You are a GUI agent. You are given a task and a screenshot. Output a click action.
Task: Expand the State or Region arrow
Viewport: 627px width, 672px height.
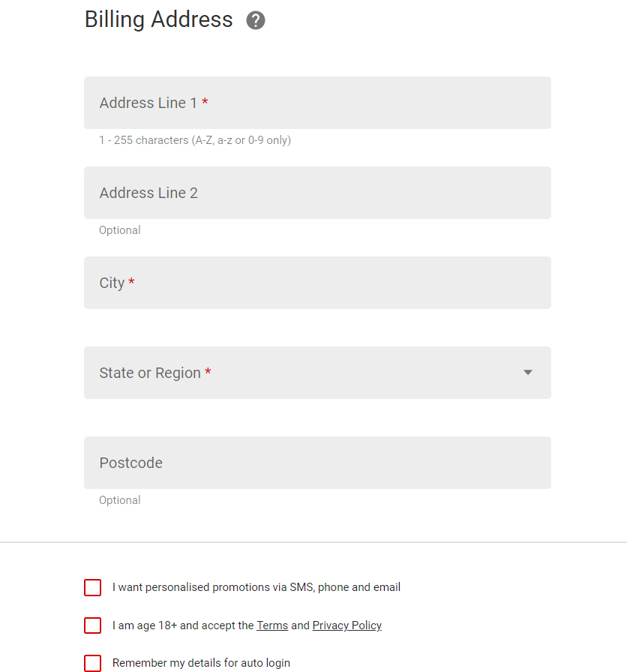pyautogui.click(x=528, y=373)
